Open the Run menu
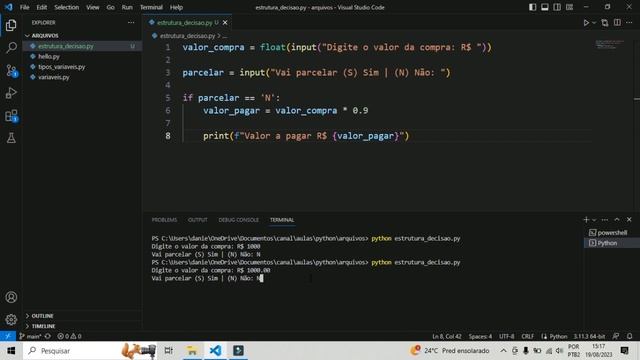 [x=127, y=7]
